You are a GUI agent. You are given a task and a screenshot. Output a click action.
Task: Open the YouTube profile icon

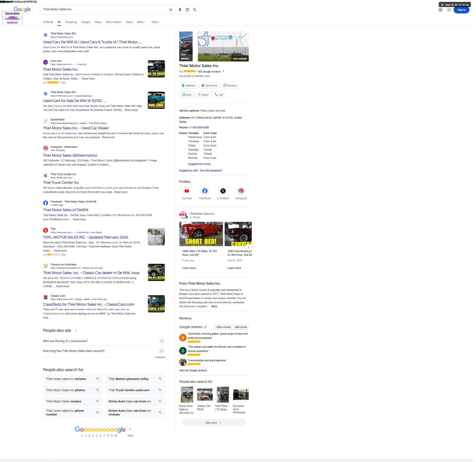click(187, 191)
